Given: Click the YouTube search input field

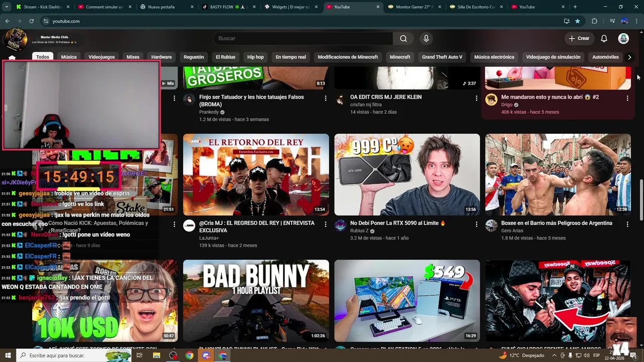Looking at the screenshot, I should click(303, 39).
